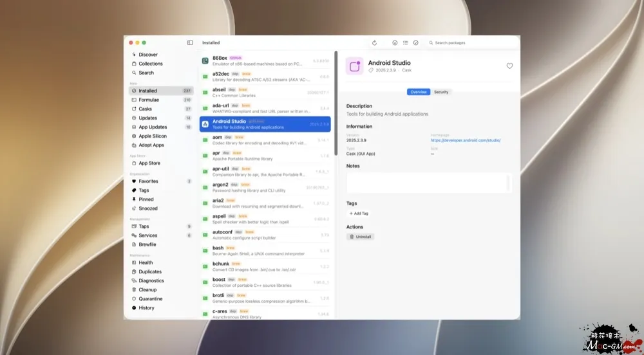Switch to the Security tab

click(x=441, y=92)
